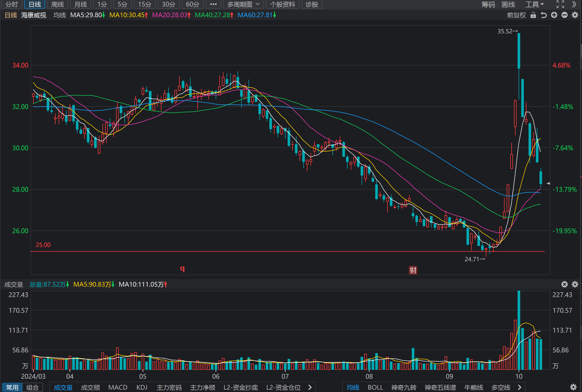Click 海康威视 stock name
Image resolution: width=582 pixels, height=392 pixels.
click(x=34, y=15)
